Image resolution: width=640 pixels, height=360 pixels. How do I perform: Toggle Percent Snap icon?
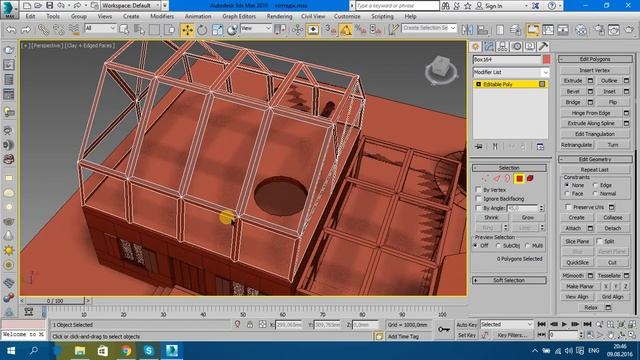[x=360, y=29]
